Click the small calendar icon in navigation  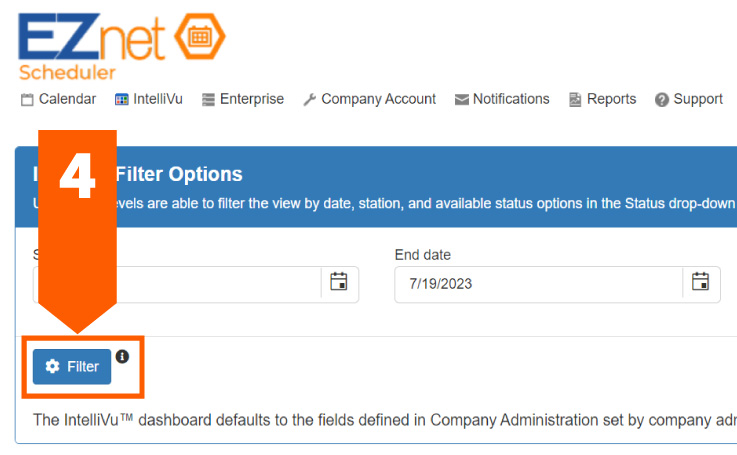point(27,100)
